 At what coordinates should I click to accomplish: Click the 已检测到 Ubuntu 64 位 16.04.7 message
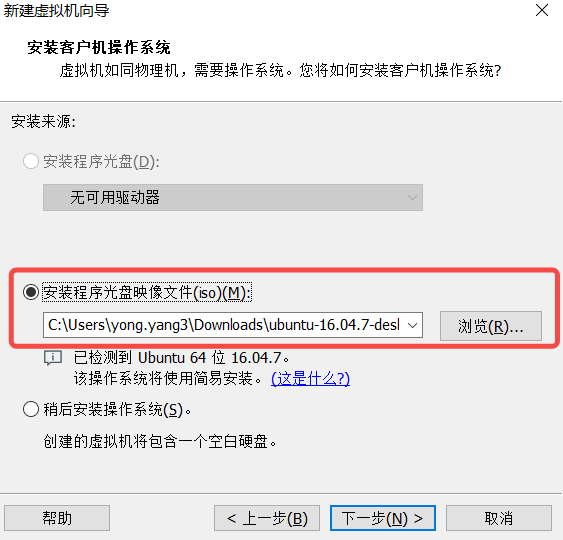click(181, 358)
